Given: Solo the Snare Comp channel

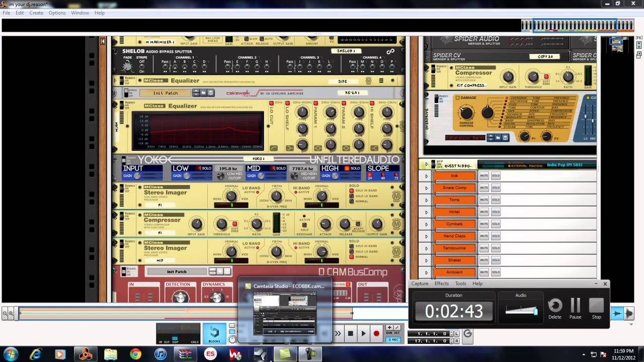Looking at the screenshot, I should 496,188.
